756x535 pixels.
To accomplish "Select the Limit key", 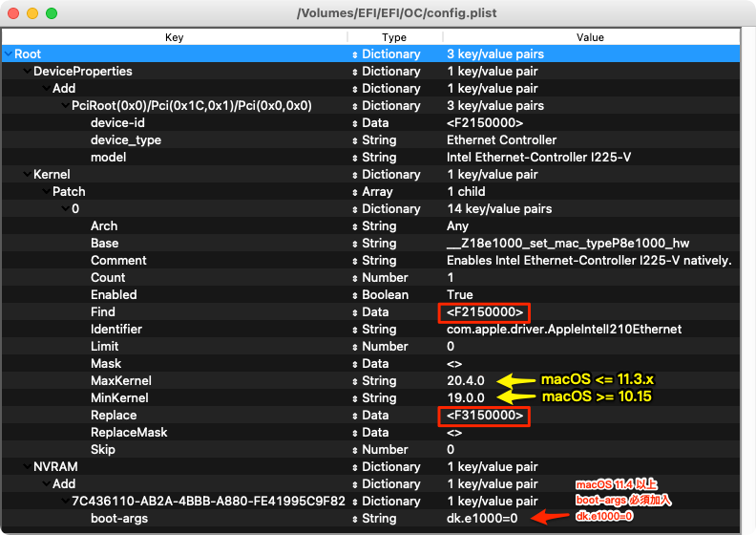I will 105,347.
